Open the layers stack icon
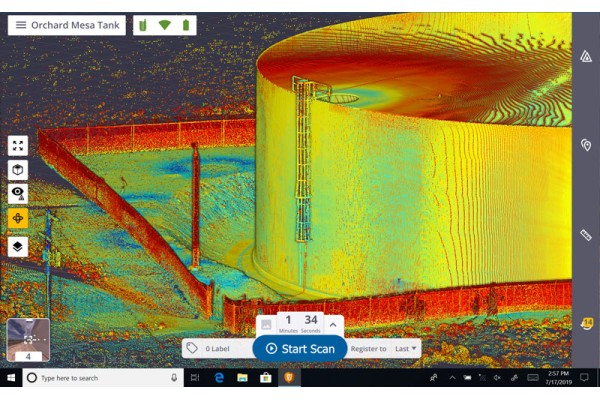 coord(18,247)
